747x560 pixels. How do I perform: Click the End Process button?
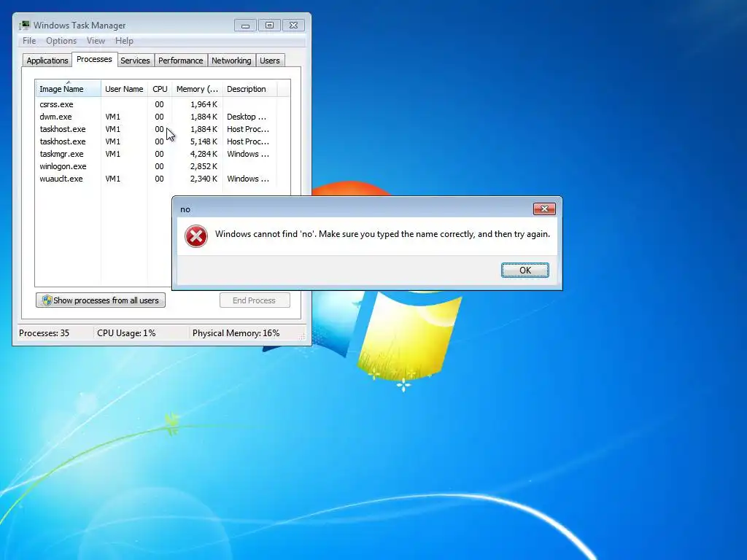point(255,300)
